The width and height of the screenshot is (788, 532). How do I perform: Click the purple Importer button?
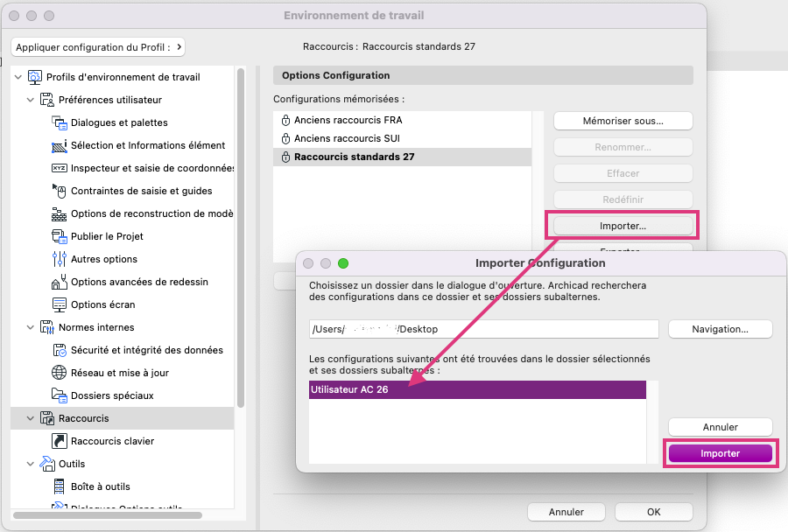coord(720,453)
